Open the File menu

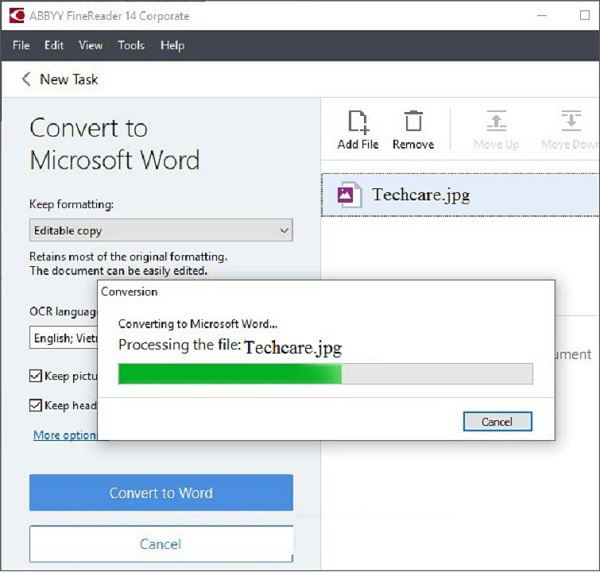point(21,45)
